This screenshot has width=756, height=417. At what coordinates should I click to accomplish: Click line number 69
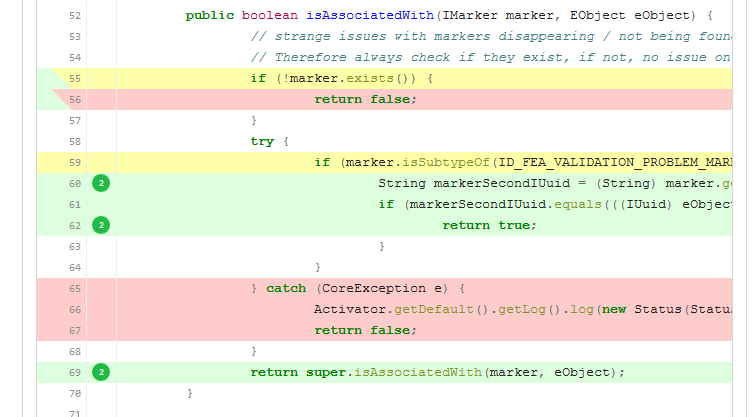[x=75, y=373]
